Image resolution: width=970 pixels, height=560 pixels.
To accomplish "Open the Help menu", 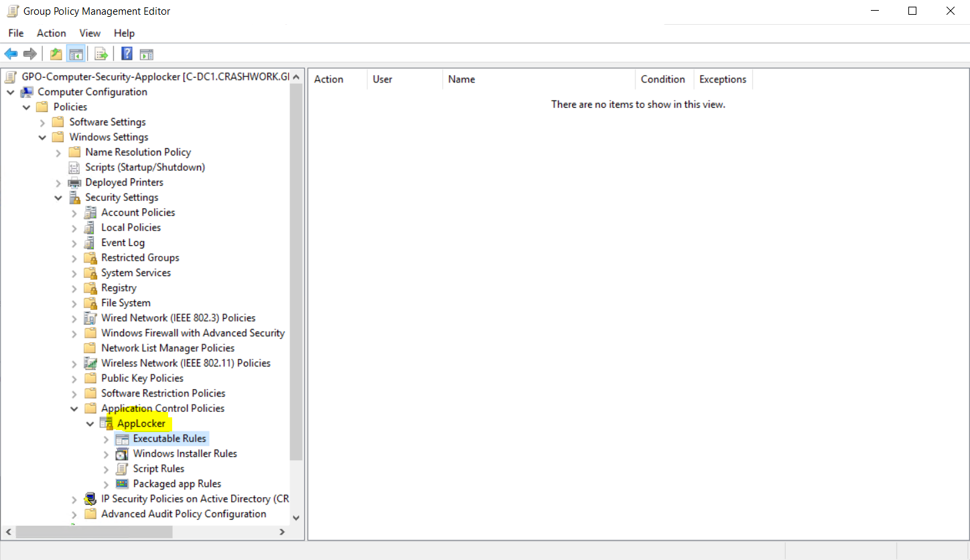I will pyautogui.click(x=125, y=33).
